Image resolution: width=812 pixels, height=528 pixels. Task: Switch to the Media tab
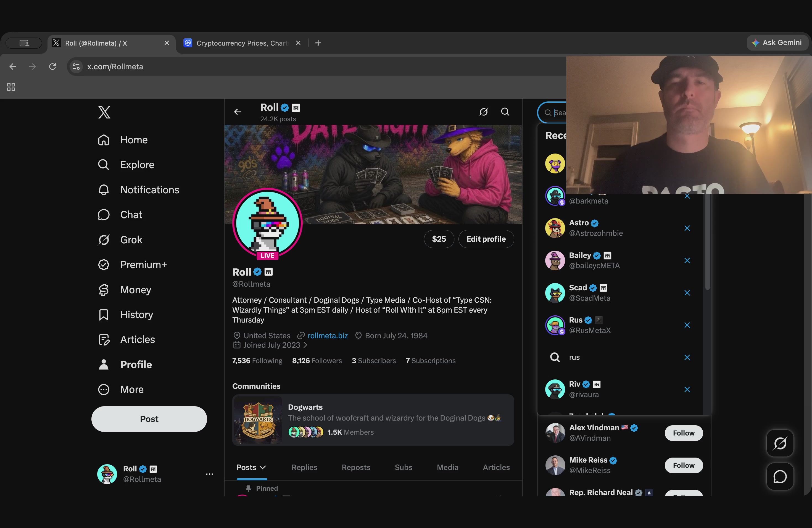coord(448,467)
